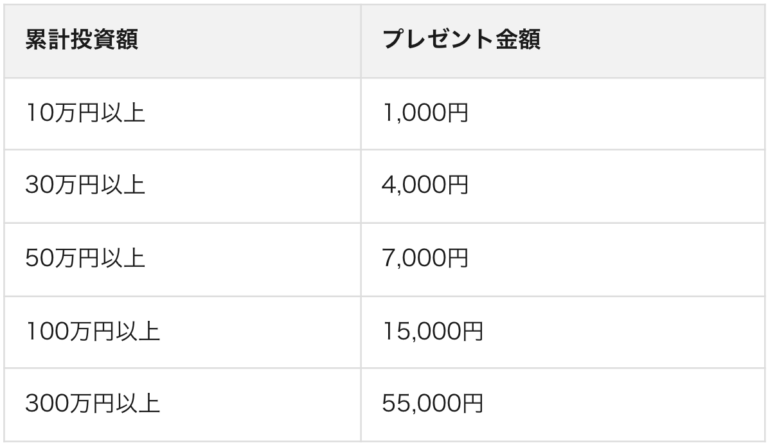Click the present amount for 300万円以上
The height and width of the screenshot is (445, 768).
(432, 404)
